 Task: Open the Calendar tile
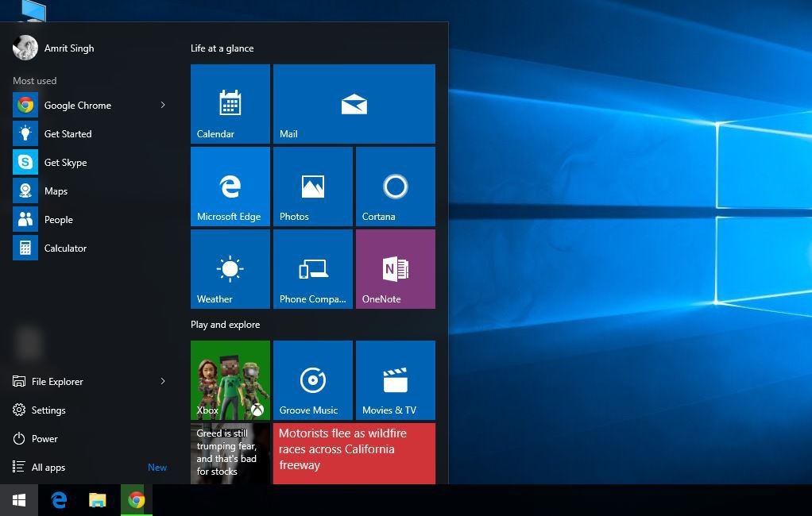point(230,103)
